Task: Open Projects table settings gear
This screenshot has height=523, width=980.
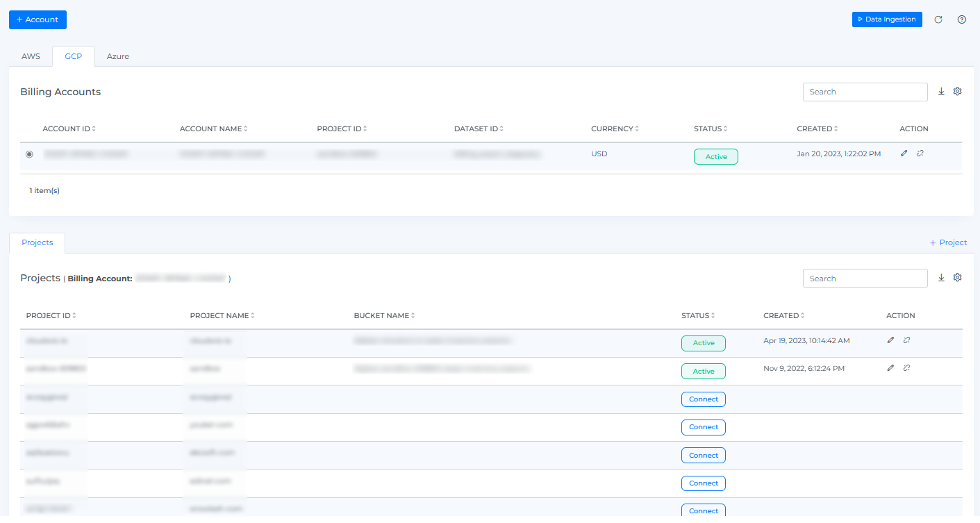Action: (x=957, y=278)
